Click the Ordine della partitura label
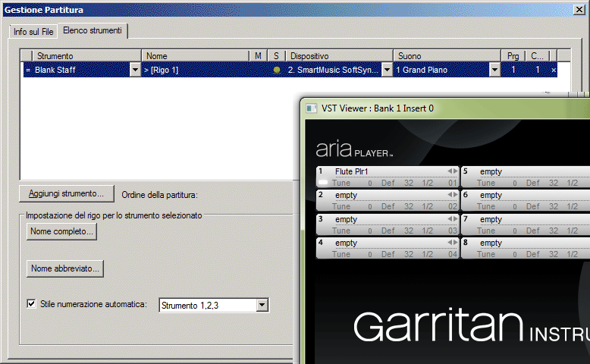Image resolution: width=590 pixels, height=364 pixels. pos(159,195)
